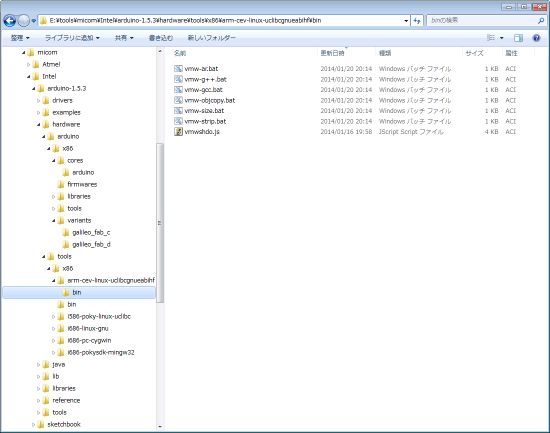Select the galileo_fab_d folder
Image resolution: width=550 pixels, height=433 pixels.
[x=91, y=245]
